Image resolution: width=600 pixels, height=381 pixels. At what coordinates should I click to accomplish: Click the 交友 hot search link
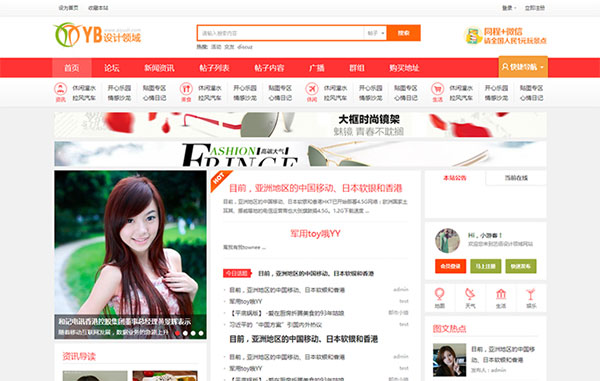click(229, 47)
